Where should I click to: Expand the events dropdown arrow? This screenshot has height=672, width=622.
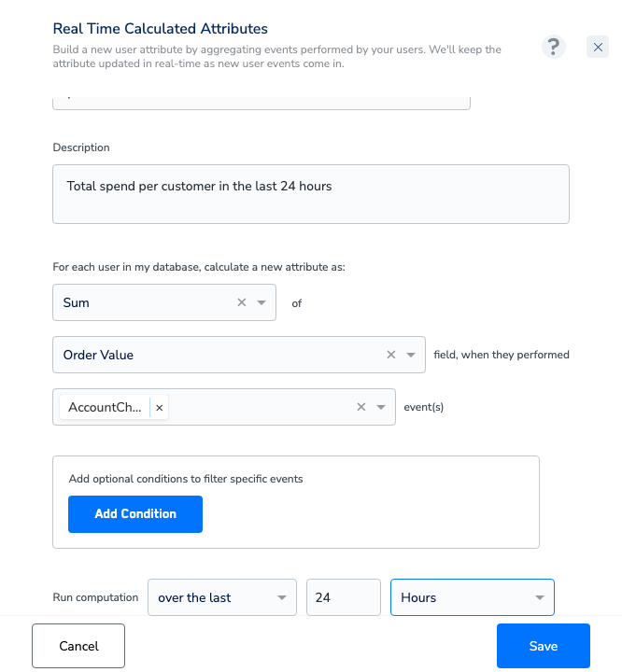(x=380, y=407)
